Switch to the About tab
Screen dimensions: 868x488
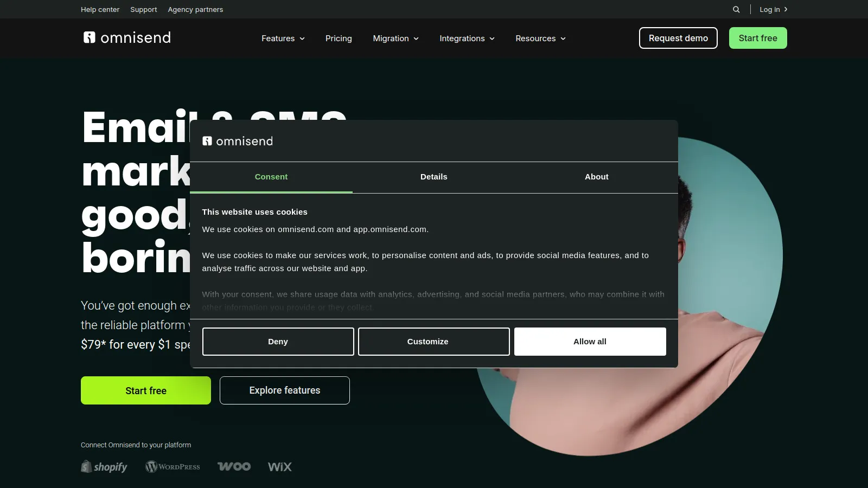click(596, 177)
